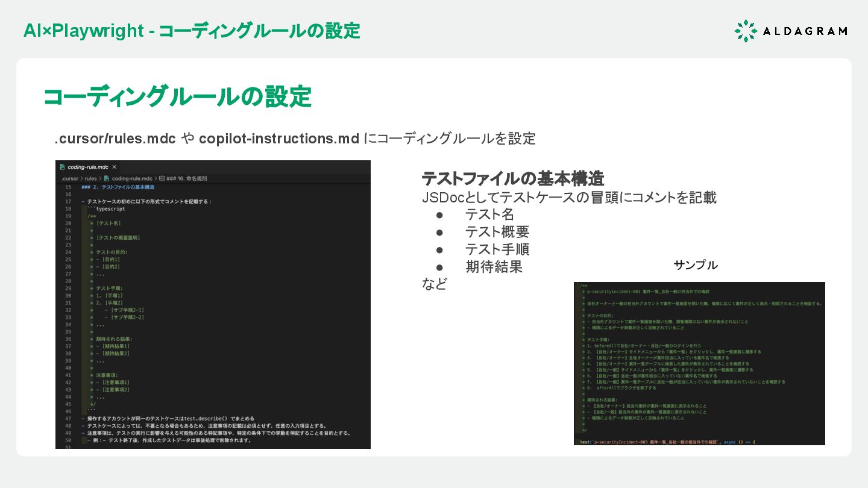Click the ALDAGRAM logo
This screenshot has width=868, height=488.
pyautogui.click(x=790, y=31)
